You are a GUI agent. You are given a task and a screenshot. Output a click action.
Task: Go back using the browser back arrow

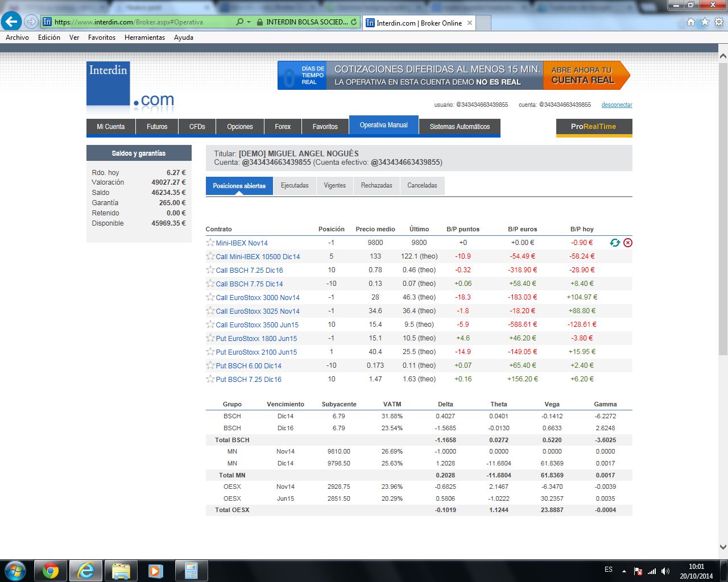coord(11,22)
